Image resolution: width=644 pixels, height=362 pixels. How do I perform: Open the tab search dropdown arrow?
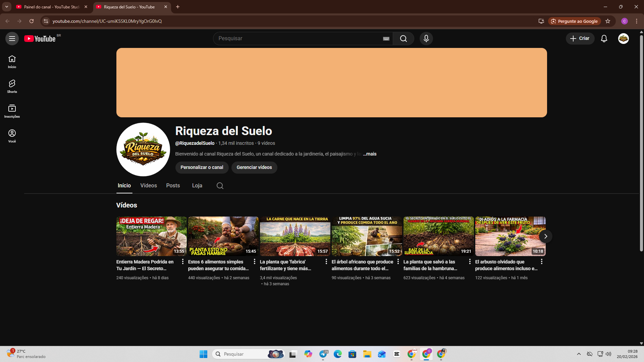(6, 7)
